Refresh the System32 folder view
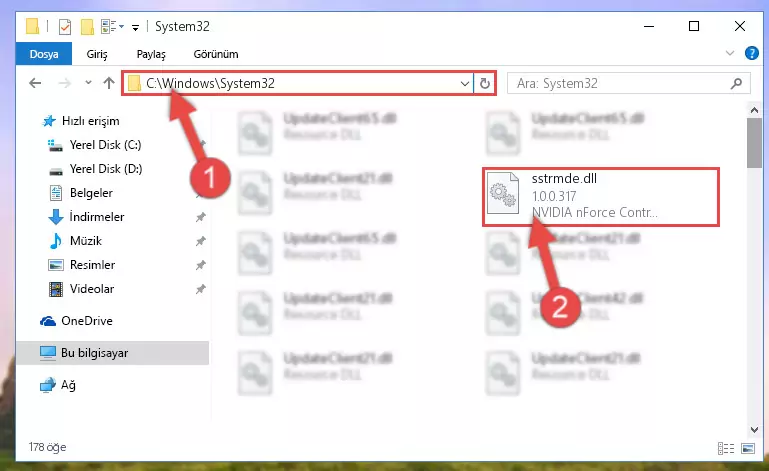This screenshot has width=769, height=471. 485,83
